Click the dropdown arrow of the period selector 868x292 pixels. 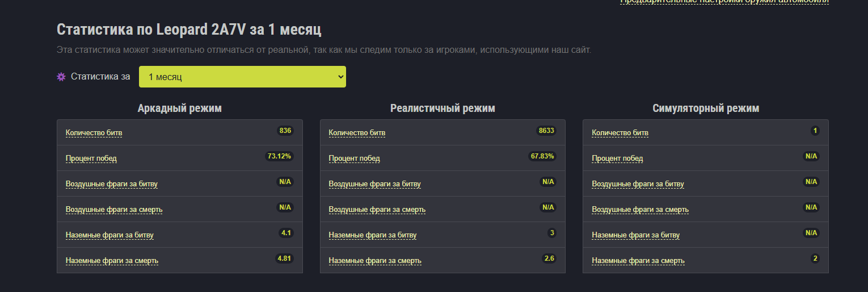pos(340,77)
